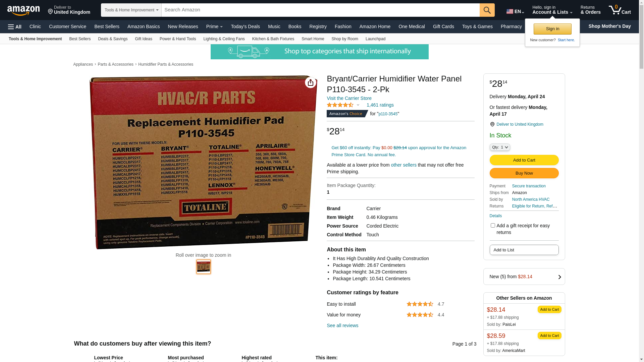Open the Tools & Home Improvement search dropdown

tap(131, 10)
